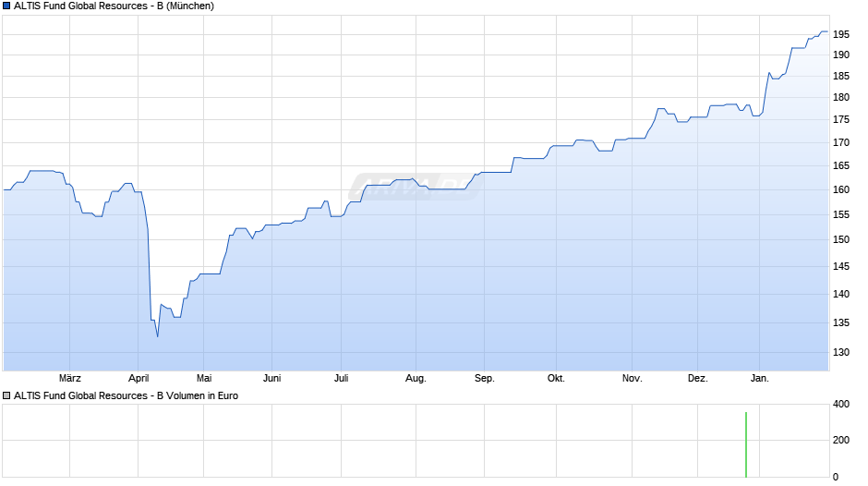Click the 180 price axis value
Image resolution: width=868 pixels, height=486 pixels.
coord(841,98)
